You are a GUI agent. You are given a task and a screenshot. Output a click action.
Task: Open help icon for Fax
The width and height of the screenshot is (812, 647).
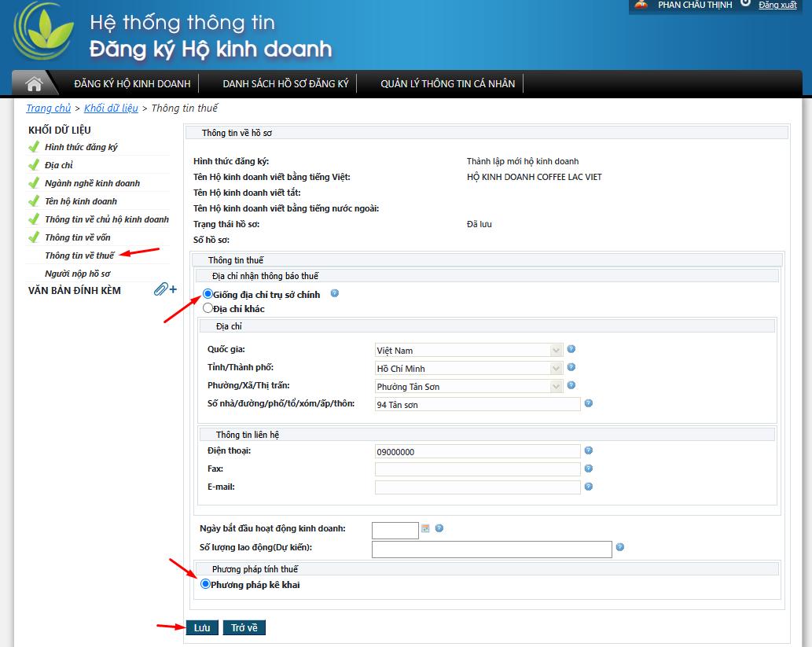click(x=588, y=469)
